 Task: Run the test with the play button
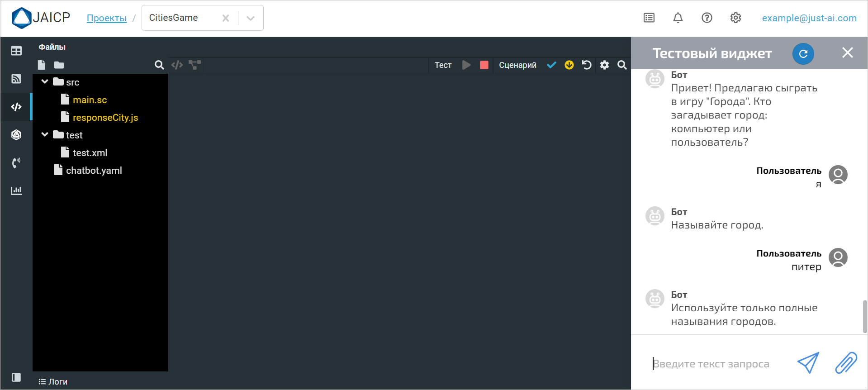(x=466, y=65)
